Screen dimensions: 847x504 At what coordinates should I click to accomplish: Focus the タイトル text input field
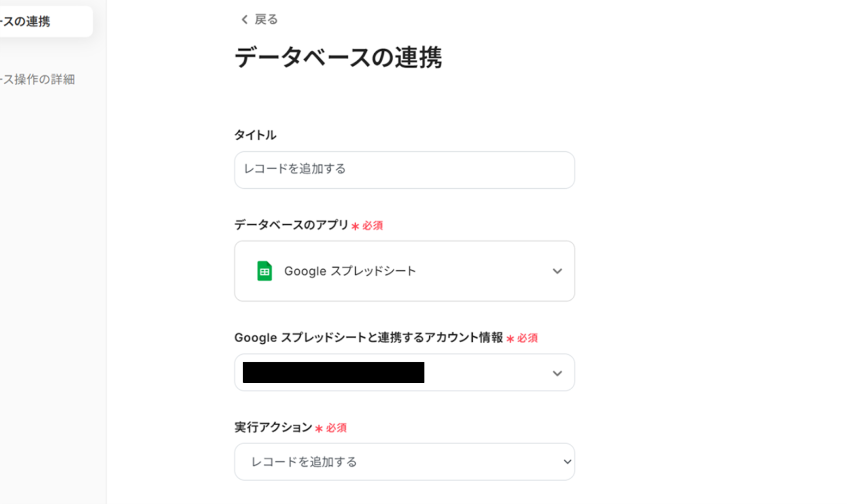(404, 170)
